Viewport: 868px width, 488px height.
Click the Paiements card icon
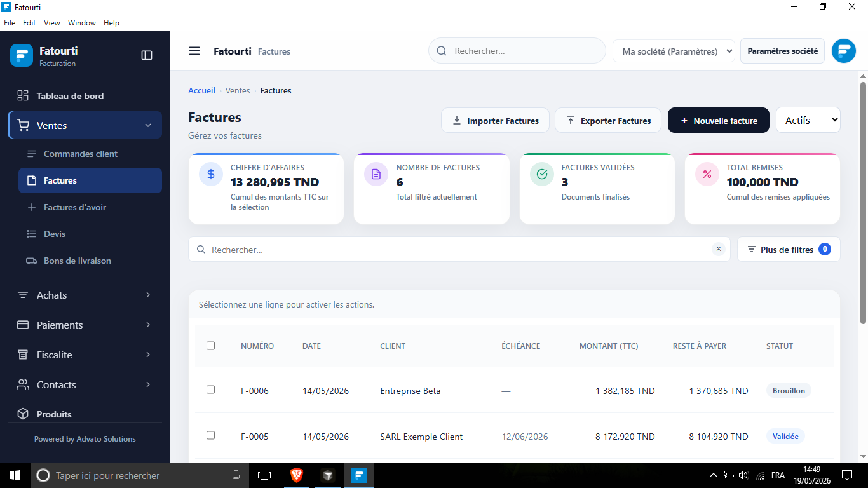pyautogui.click(x=23, y=325)
